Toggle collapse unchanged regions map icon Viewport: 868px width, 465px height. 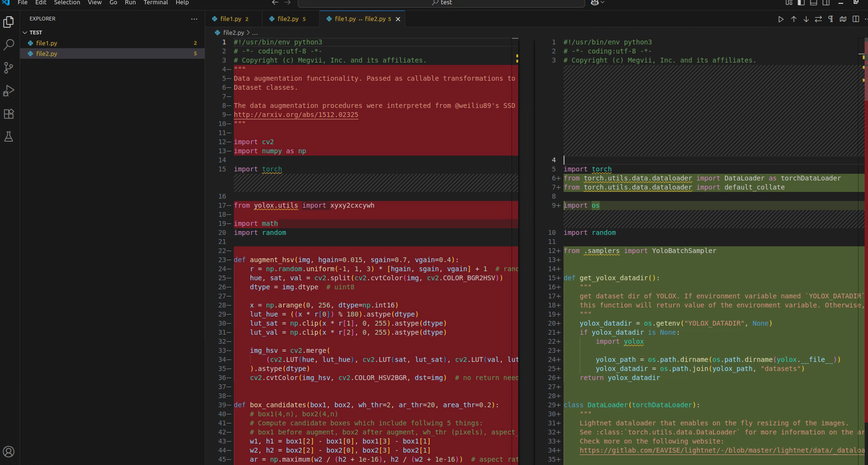843,19
